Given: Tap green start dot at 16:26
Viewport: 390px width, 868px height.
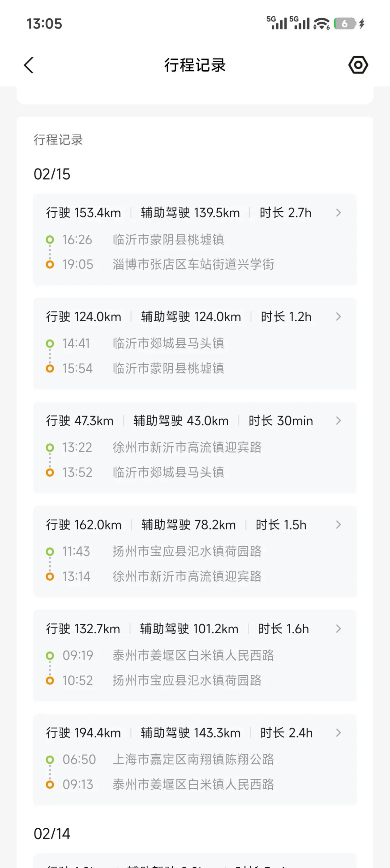Looking at the screenshot, I should coord(50,239).
